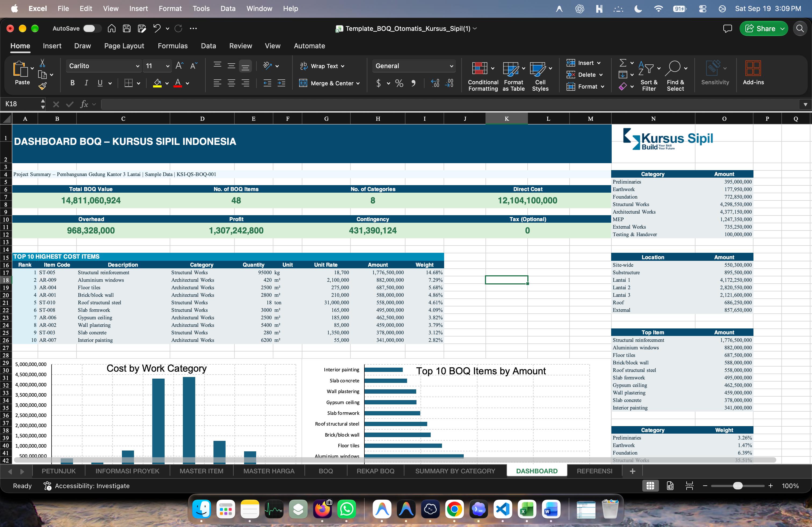Viewport: 812px width, 527px height.
Task: Switch to Normal grid view in status bar
Action: 650,486
